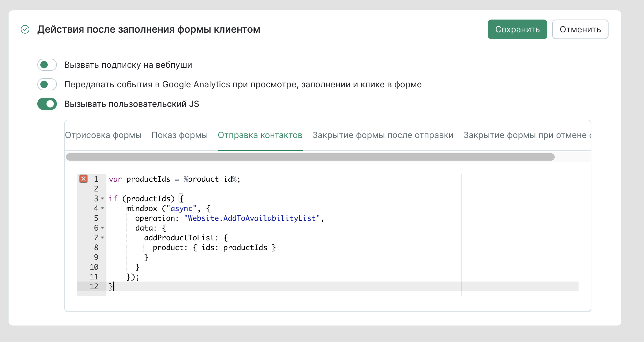The image size is (644, 342).
Task: Click "if (productIds)" in line 3
Action: 142,198
